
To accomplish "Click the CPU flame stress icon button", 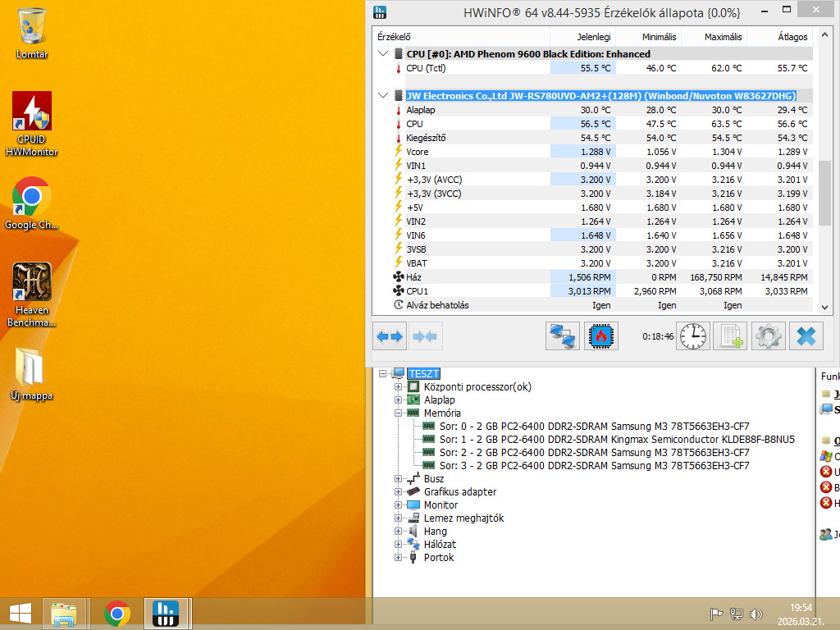I will (x=601, y=336).
